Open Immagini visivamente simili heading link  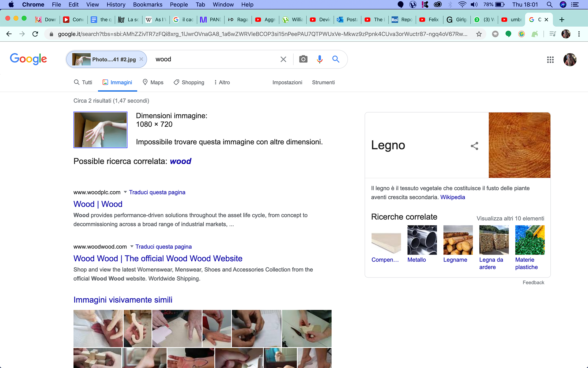pos(123,300)
